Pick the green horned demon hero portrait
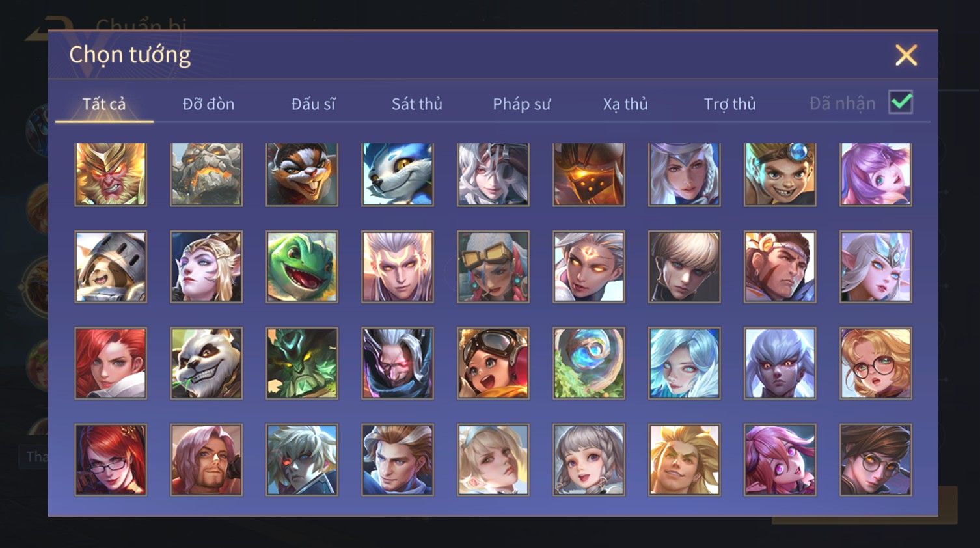Screen dimensions: 980x548 pyautogui.click(x=302, y=363)
